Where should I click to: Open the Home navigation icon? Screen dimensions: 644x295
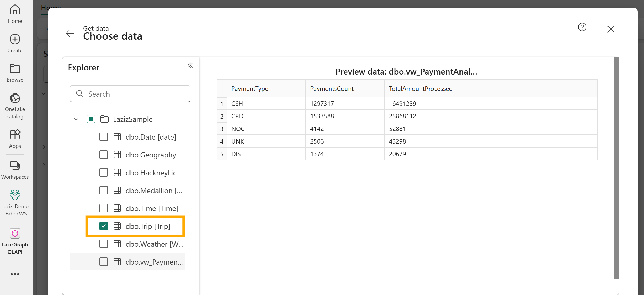coord(15,14)
